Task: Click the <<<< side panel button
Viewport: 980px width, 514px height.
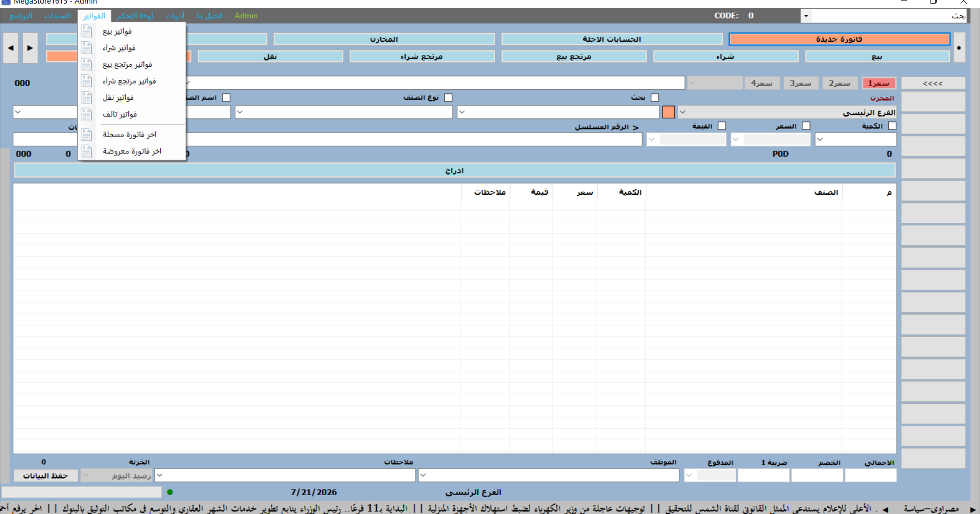Action: click(x=933, y=83)
